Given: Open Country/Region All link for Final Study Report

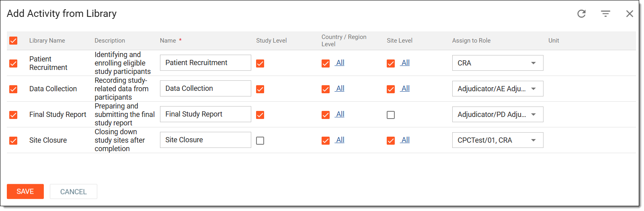Looking at the screenshot, I should (x=340, y=114).
